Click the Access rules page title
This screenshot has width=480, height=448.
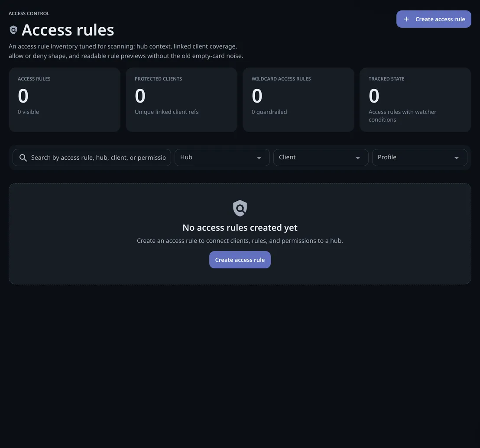(68, 30)
